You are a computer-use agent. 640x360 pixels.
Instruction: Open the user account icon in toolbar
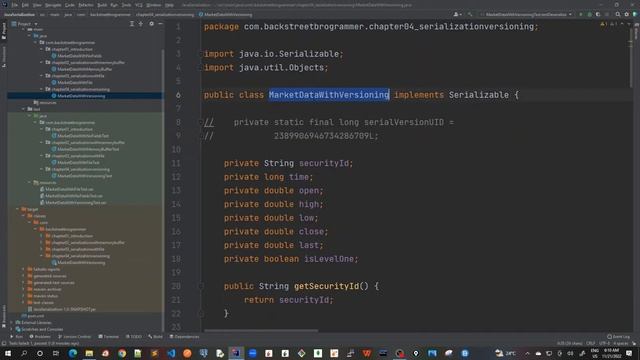click(457, 14)
